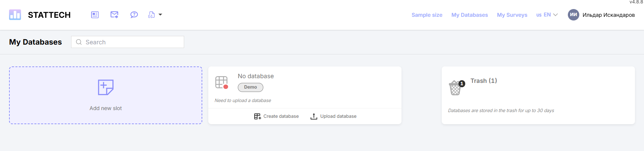
Task: Select the Add new slot card label
Action: point(106,108)
